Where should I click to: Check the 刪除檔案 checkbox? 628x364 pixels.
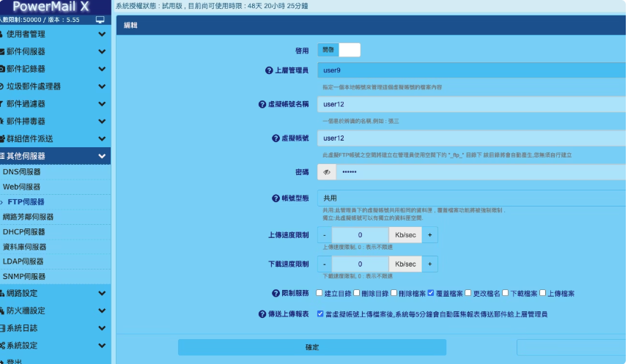click(394, 293)
